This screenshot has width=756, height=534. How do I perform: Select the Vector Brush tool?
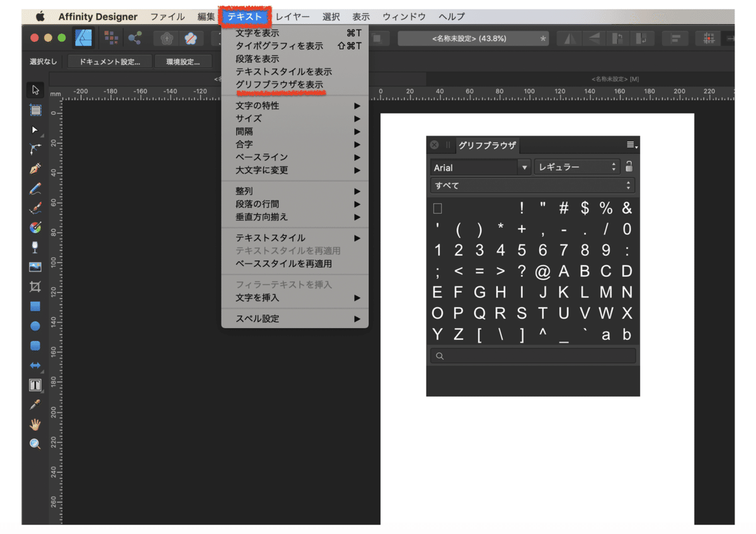coord(36,208)
